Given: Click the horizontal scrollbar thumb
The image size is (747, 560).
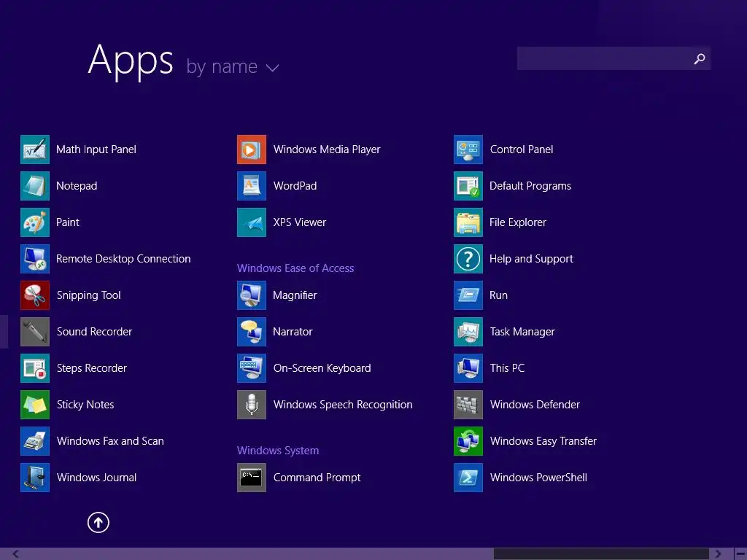Looking at the screenshot, I should coord(601,554).
